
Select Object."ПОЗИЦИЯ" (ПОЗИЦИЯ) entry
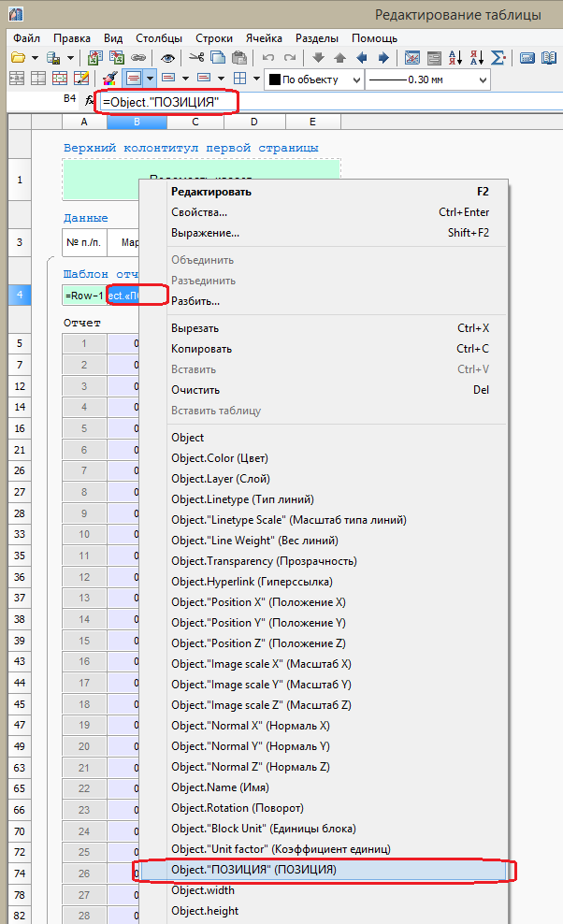(324, 870)
